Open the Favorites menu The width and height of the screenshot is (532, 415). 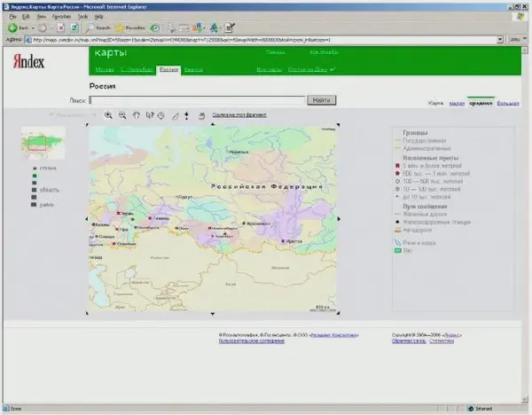pos(62,16)
